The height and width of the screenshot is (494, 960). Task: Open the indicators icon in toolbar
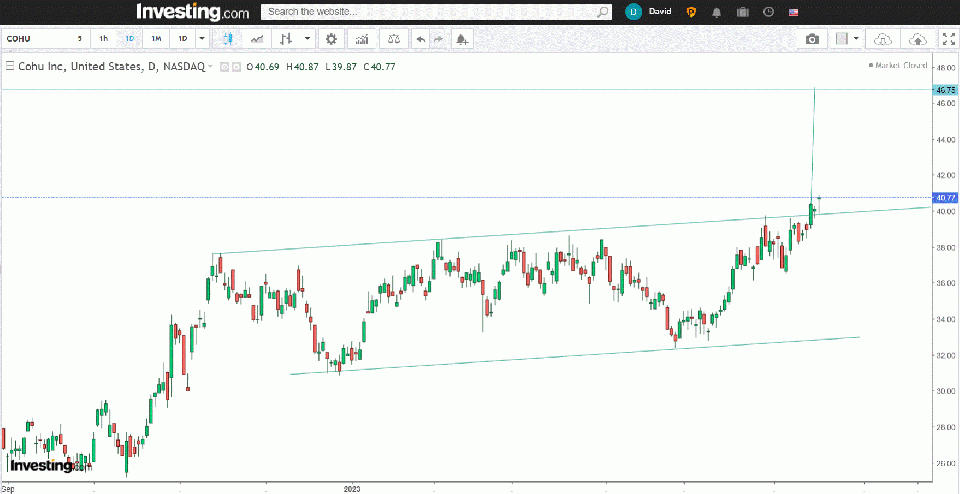click(x=362, y=39)
